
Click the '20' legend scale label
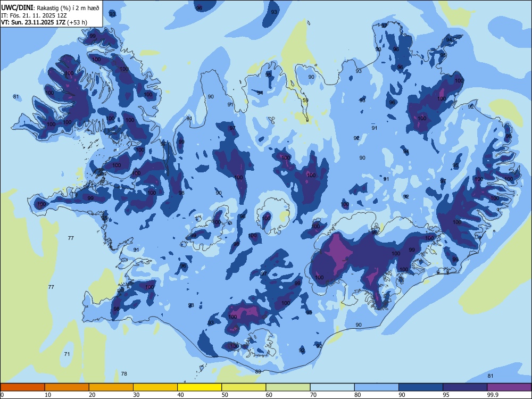92,395
